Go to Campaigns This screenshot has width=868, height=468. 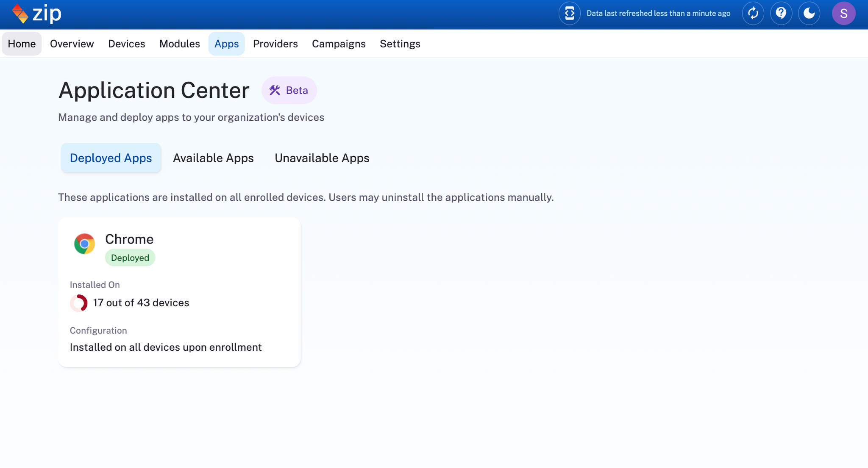coord(338,44)
